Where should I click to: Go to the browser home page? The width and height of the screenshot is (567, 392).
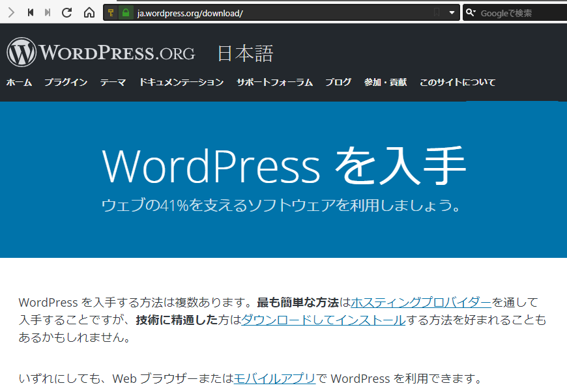click(89, 12)
